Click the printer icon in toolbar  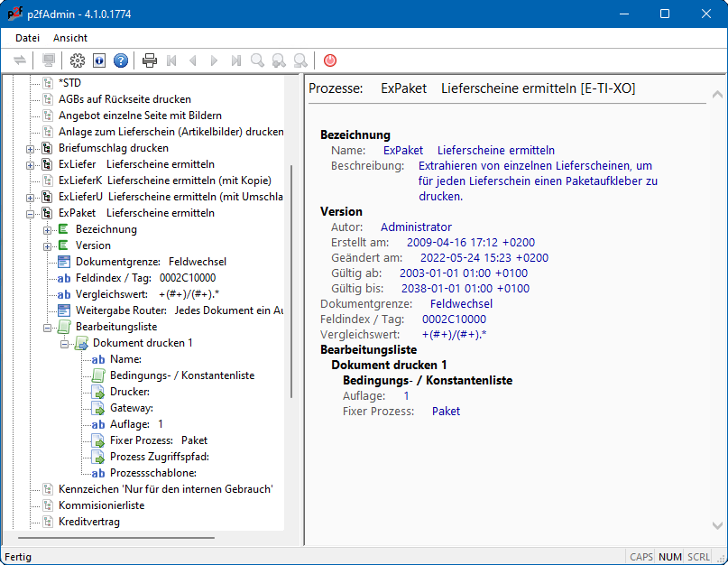pyautogui.click(x=150, y=60)
